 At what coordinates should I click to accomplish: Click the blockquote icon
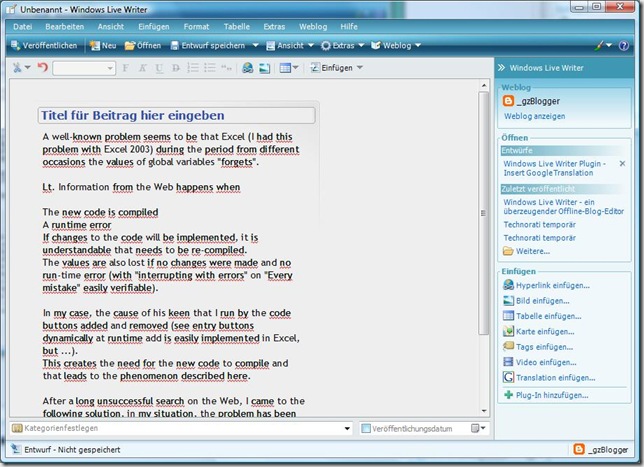pyautogui.click(x=226, y=68)
